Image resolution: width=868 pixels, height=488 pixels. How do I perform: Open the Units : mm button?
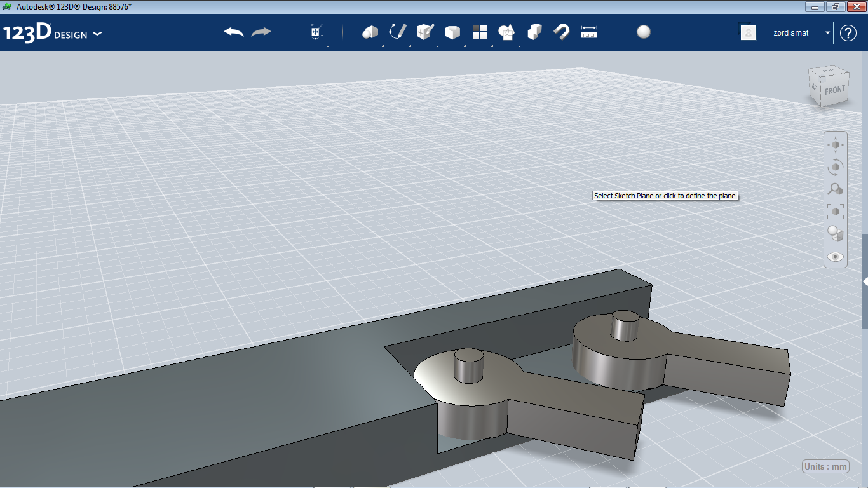point(826,466)
